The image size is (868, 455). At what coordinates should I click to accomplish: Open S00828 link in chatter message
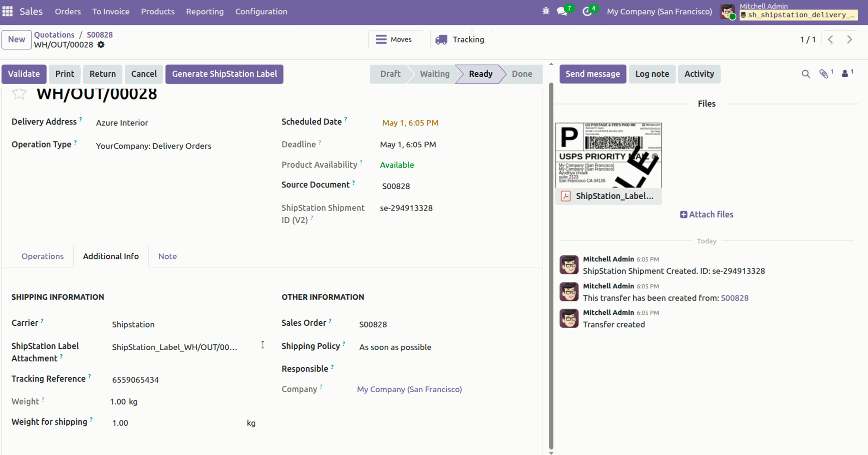[735, 298]
